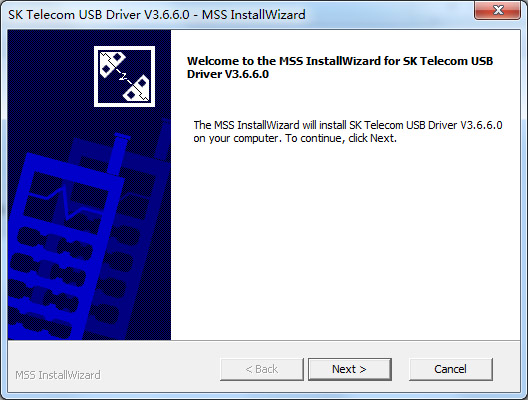Select the lower-right tag shape in the logo
Image resolution: width=528 pixels, height=400 pixels.
tap(137, 89)
